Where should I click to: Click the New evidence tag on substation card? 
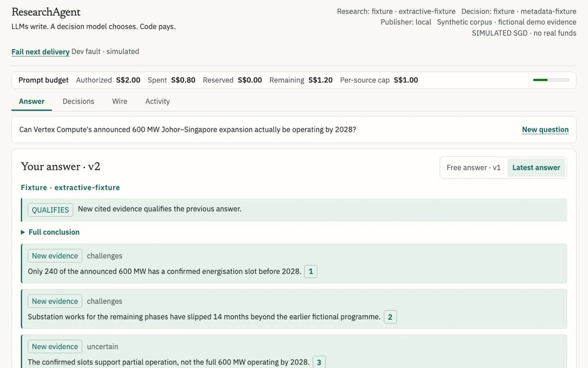click(55, 301)
